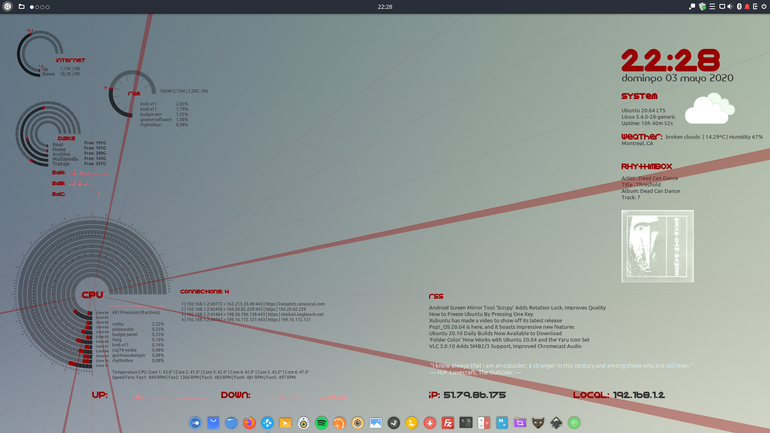Open the red downloader dock icon
Image resolution: width=770 pixels, height=433 pixels.
click(430, 423)
